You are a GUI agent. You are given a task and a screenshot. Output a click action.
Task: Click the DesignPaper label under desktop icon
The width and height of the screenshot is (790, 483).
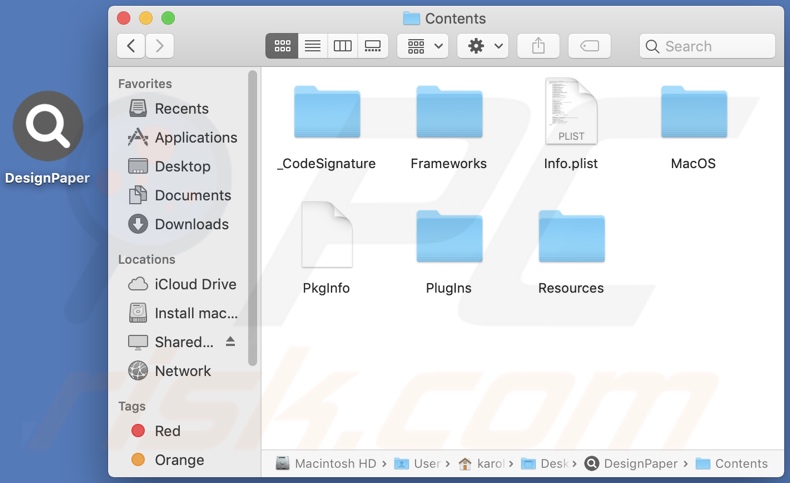pos(47,178)
